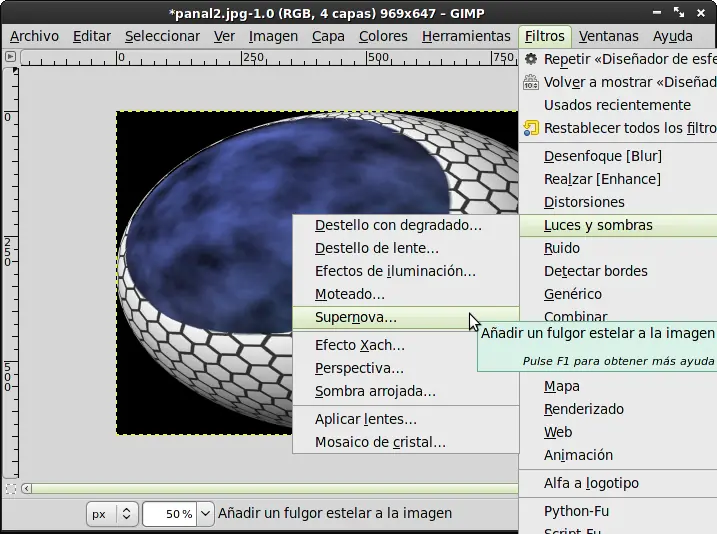The image size is (717, 534).
Task: Select Restablecer todos los filtros
Action: (x=618, y=128)
